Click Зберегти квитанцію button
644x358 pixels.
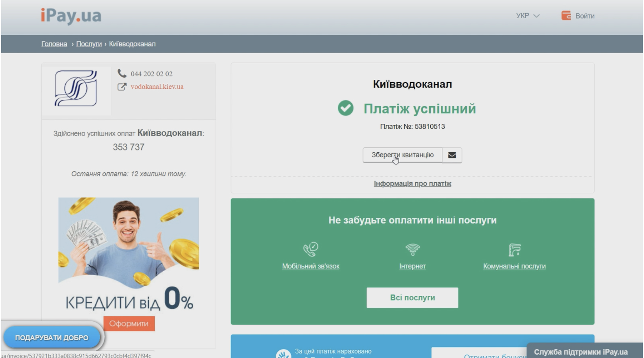click(402, 155)
